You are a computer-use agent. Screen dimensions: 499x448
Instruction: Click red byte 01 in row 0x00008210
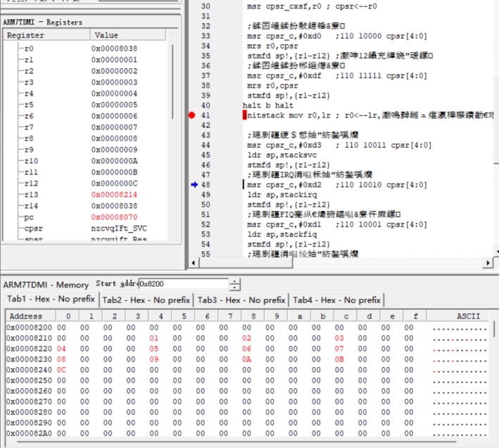click(x=154, y=338)
